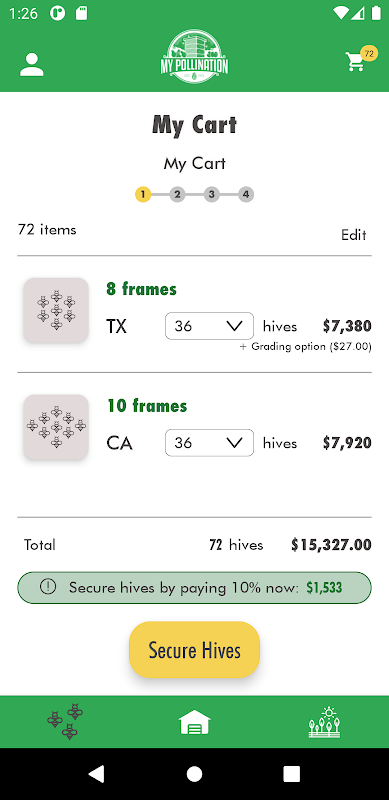The height and width of the screenshot is (800, 389).
Task: Go to home hive icon in bottom bar
Action: click(194, 722)
